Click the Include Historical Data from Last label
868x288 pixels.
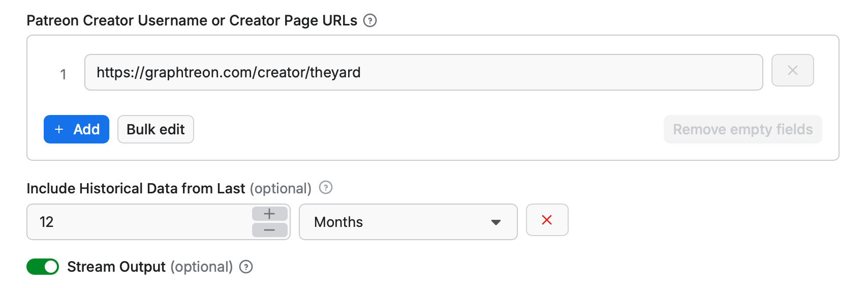(x=136, y=188)
